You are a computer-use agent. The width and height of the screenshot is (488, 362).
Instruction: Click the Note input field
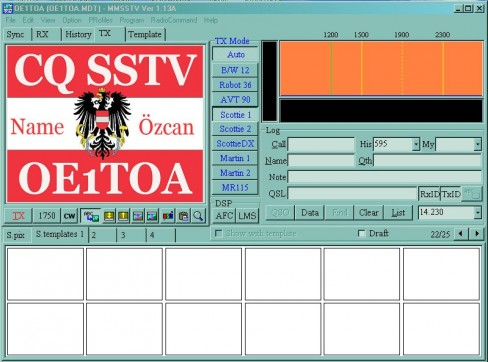(385, 177)
